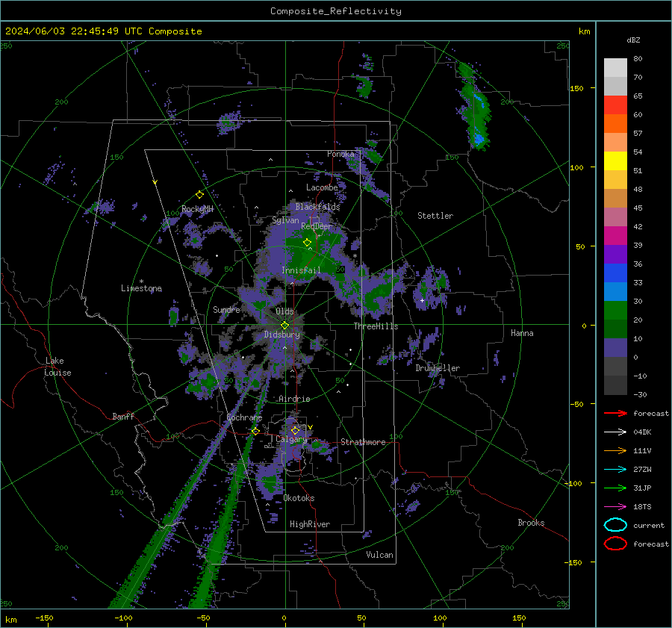The width and height of the screenshot is (672, 628).
Task: Click the Cochrane city label
Action: [x=244, y=417]
